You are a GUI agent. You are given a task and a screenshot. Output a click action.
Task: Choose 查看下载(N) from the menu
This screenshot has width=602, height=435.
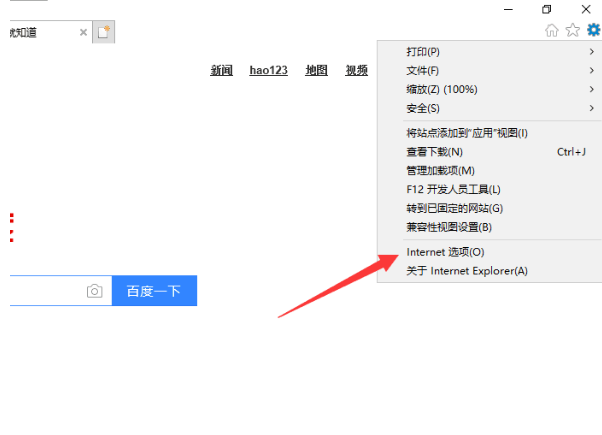434,152
